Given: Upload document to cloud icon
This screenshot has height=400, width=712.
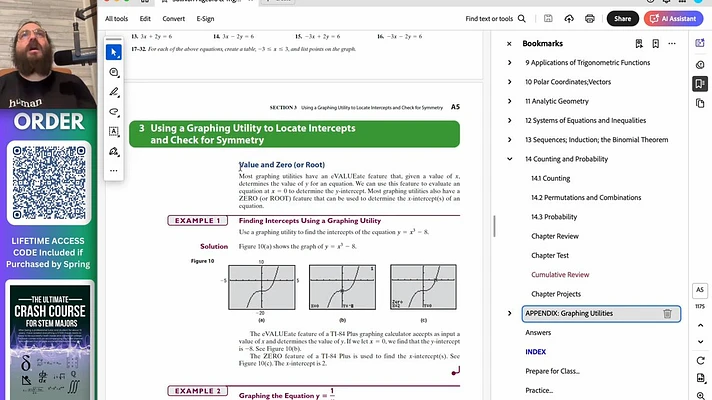Looking at the screenshot, I should pos(569,19).
